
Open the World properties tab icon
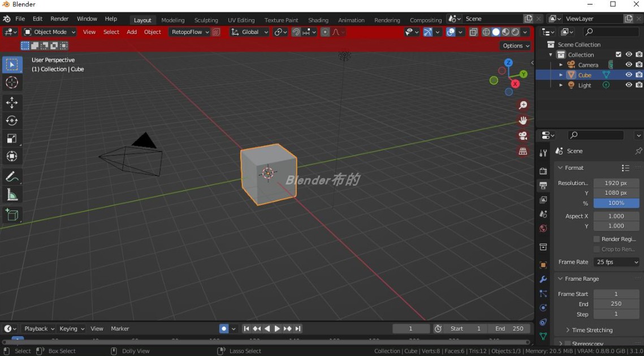click(x=543, y=228)
